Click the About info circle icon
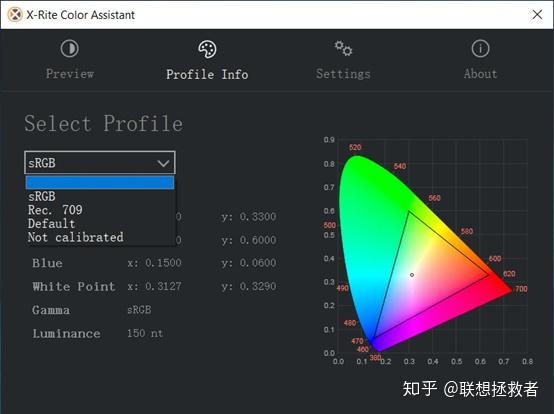The image size is (554, 414). pyautogui.click(x=480, y=48)
